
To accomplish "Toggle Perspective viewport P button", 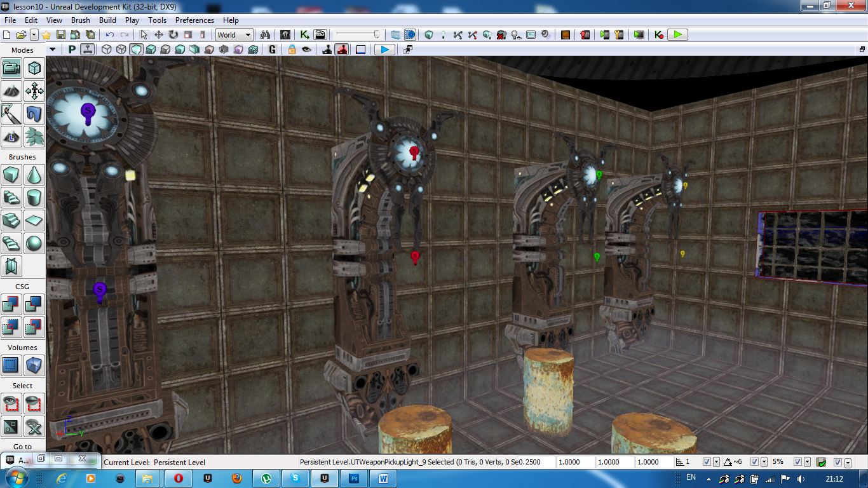I will [72, 50].
